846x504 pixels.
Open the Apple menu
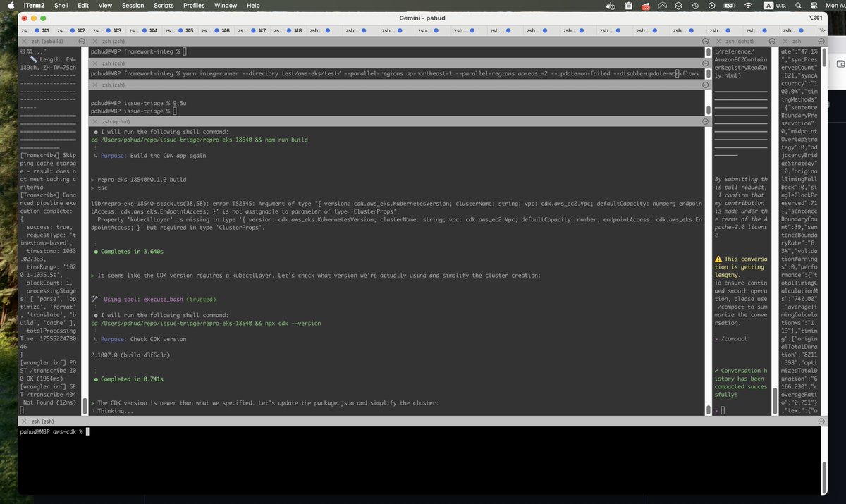pos(12,5)
